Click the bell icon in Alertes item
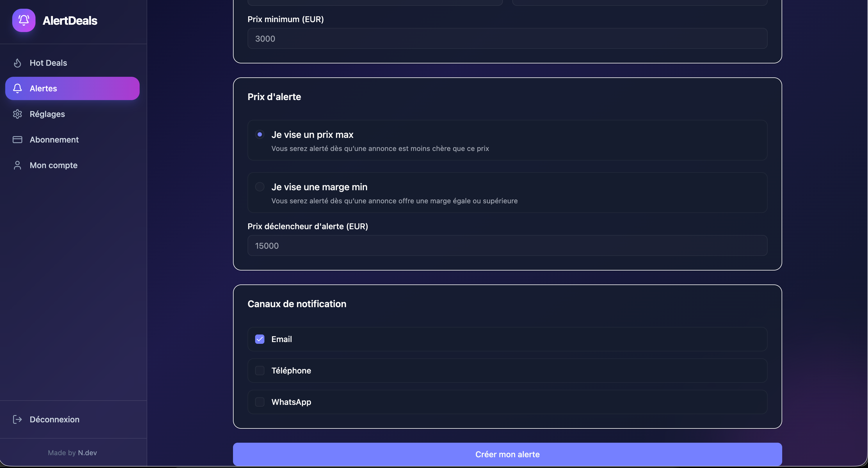 [x=17, y=88]
